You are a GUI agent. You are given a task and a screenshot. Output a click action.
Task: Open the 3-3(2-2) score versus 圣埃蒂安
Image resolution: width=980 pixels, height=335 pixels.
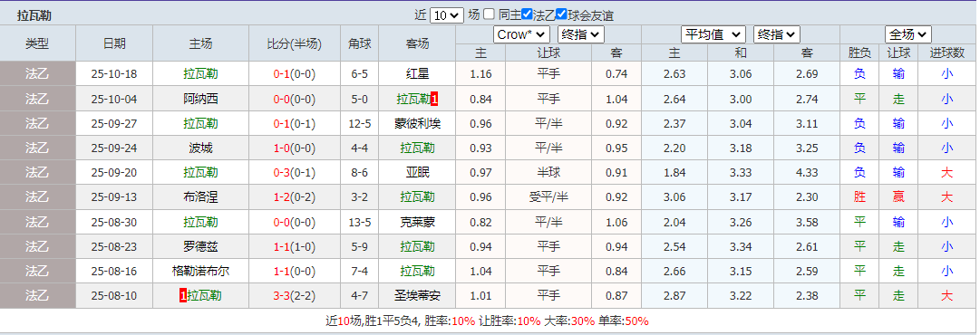click(295, 296)
